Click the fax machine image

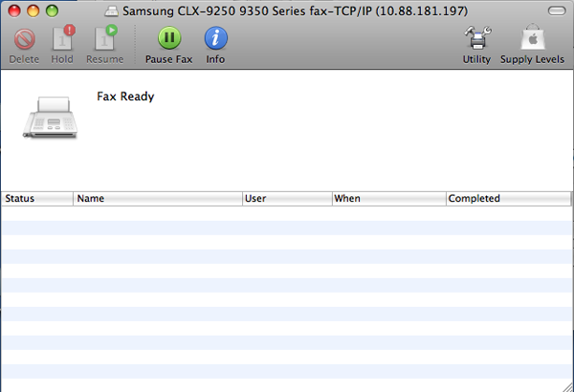(x=50, y=118)
